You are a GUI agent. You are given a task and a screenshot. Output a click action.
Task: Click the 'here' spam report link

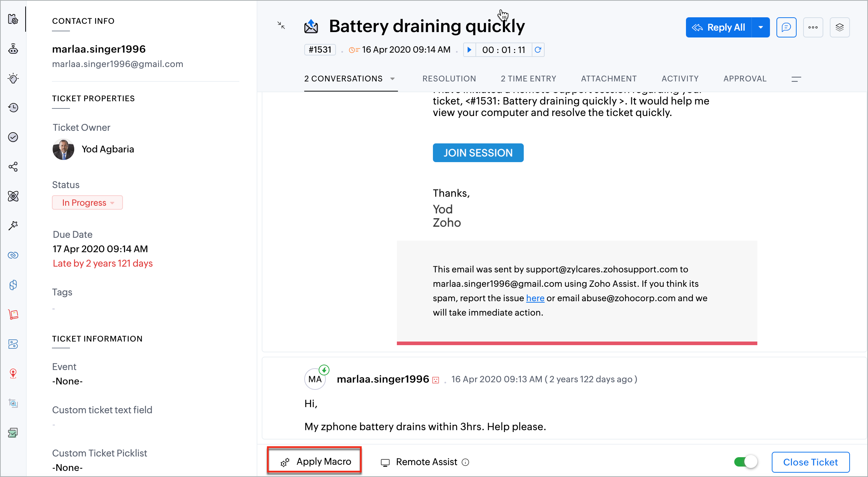coord(535,298)
